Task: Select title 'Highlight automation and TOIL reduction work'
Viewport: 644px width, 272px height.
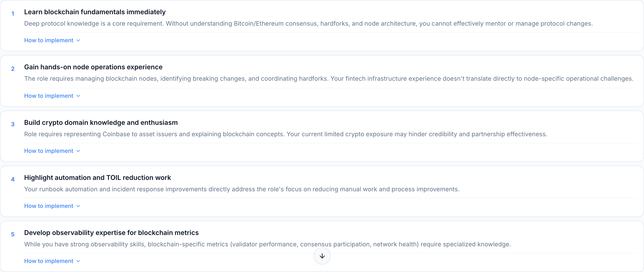Action: click(97, 178)
